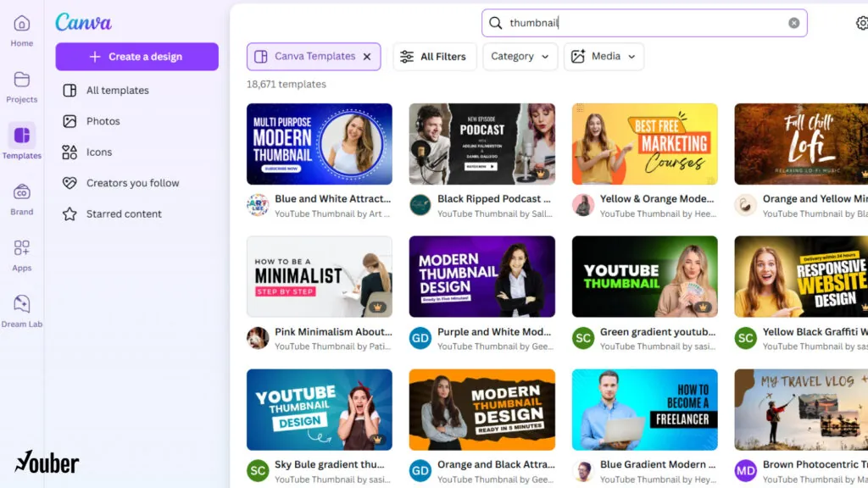Open Fall Chill Lofi template

tap(801, 144)
